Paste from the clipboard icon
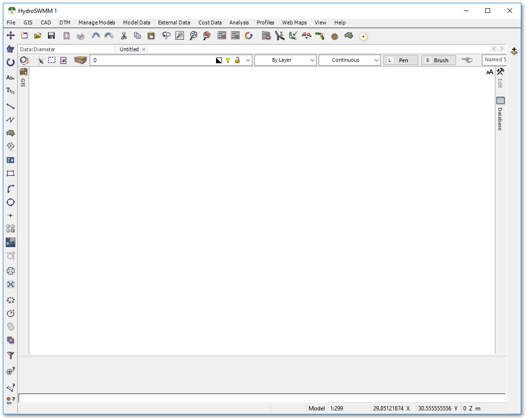This screenshot has height=420, width=527. 151,35
